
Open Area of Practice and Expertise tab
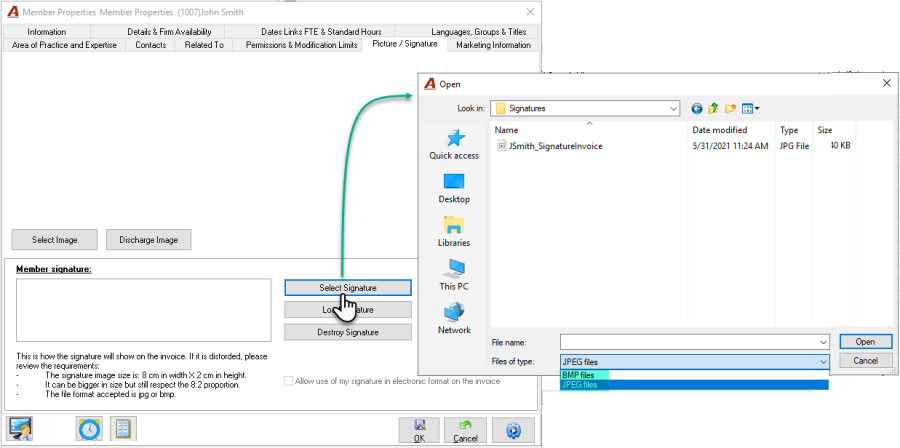64,45
